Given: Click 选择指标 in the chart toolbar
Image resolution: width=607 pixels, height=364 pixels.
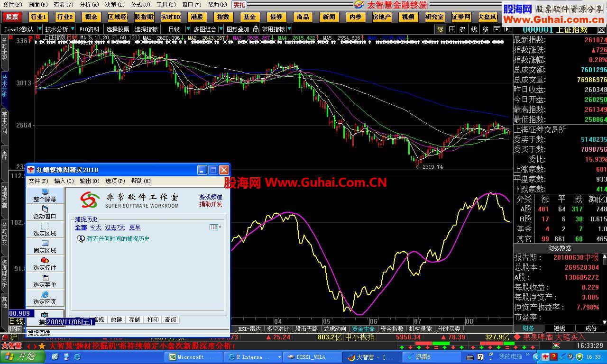Looking at the screenshot, I should (x=146, y=29).
